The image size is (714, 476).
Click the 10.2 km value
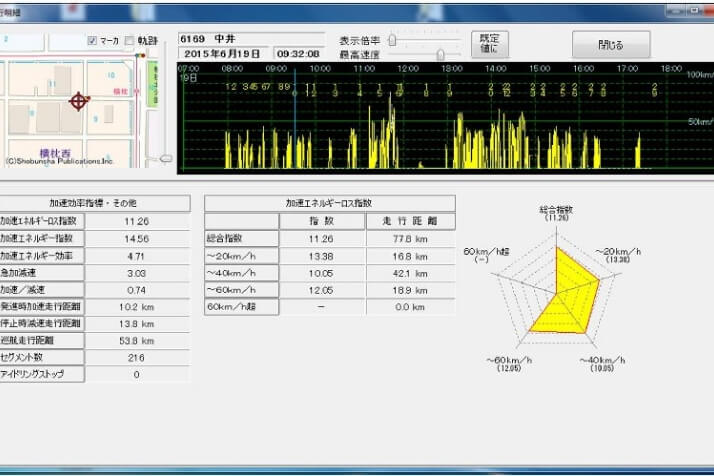tap(137, 307)
